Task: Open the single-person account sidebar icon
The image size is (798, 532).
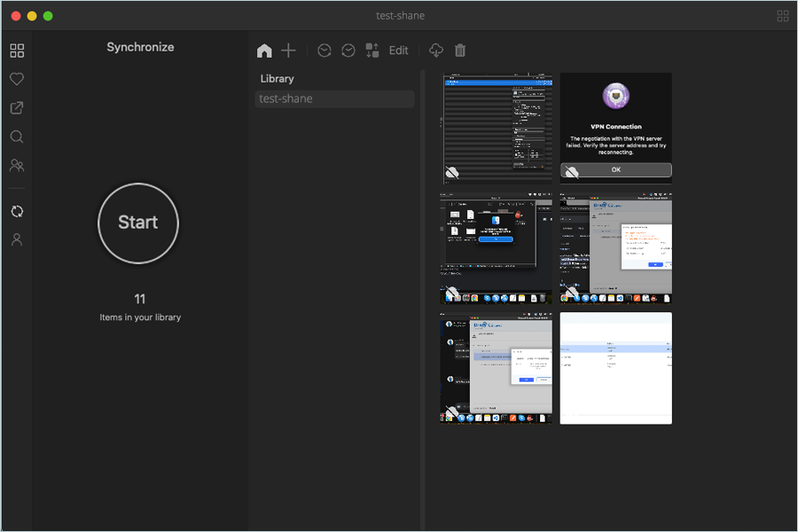Action: pos(17,239)
